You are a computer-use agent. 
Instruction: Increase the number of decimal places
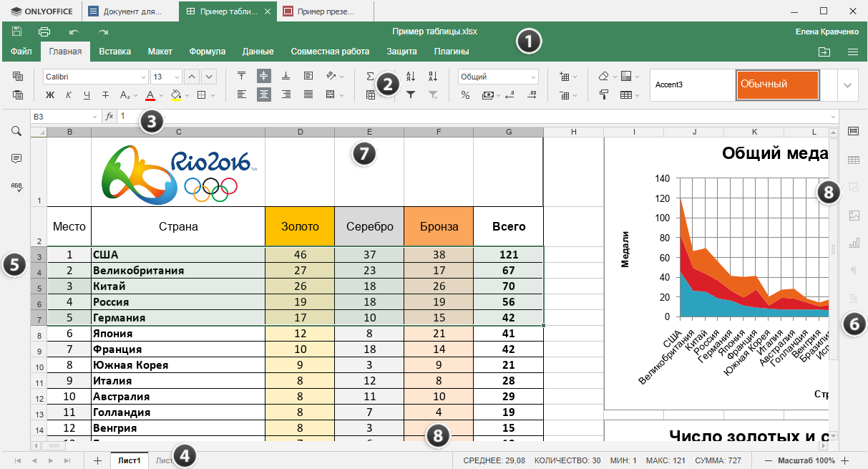tap(532, 95)
